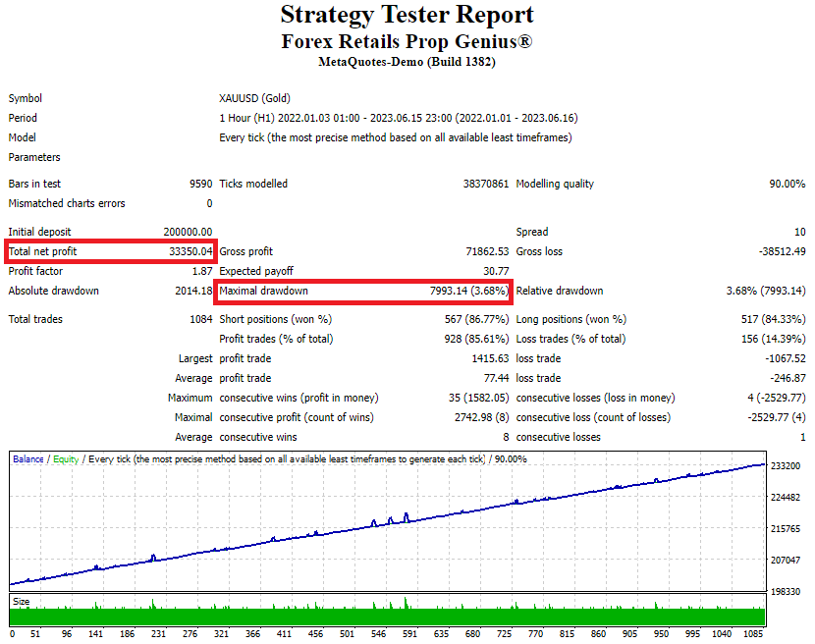The image size is (815, 644).
Task: Select the XAUUSD (Gold) symbol value
Action: (x=254, y=98)
